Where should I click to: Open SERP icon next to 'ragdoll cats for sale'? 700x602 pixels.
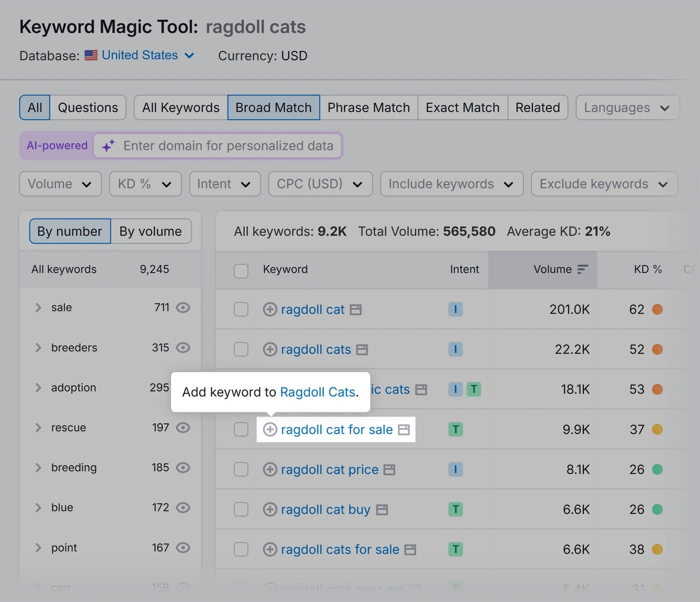(x=410, y=549)
